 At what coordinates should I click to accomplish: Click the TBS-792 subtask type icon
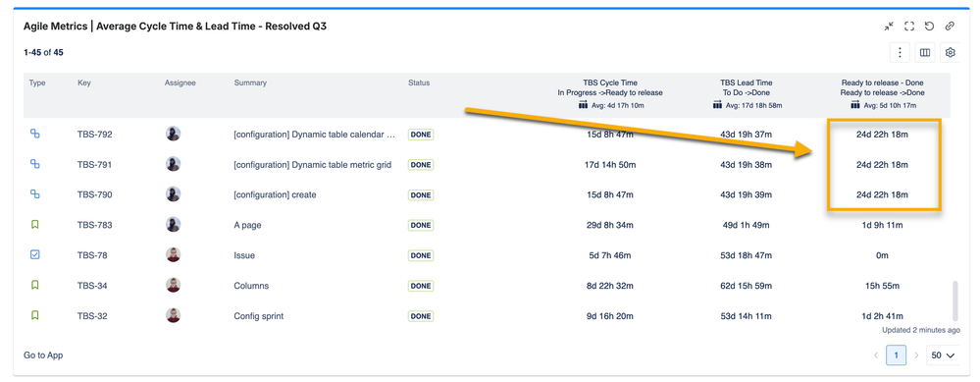[x=35, y=134]
